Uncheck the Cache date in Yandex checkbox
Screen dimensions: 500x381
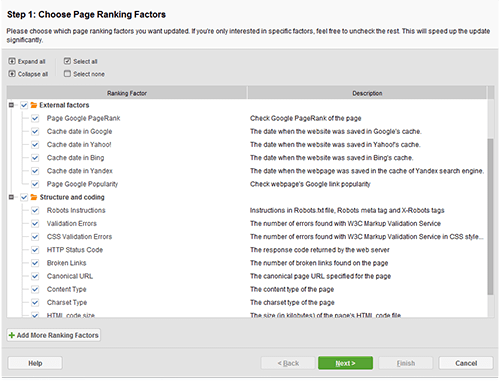tap(35, 171)
